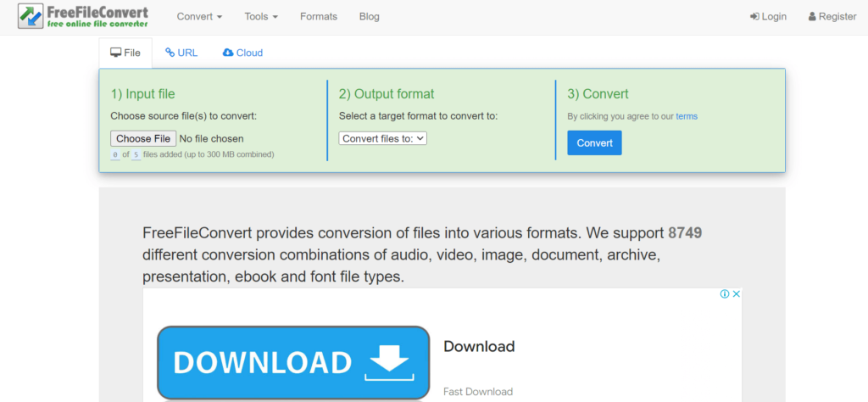The height and width of the screenshot is (402, 868).
Task: Click the '3) Convert' heading
Action: 598,94
